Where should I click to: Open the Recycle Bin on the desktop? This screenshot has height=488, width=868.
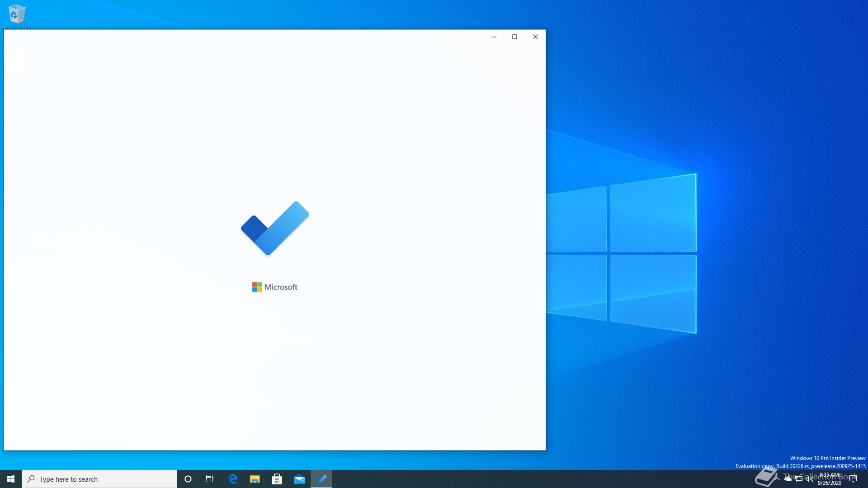coord(17,16)
